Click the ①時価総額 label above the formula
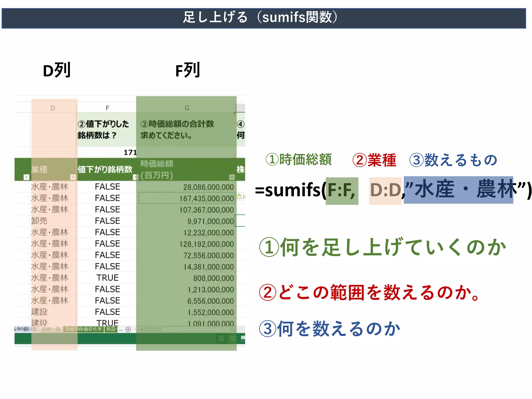532x399 pixels. [x=298, y=159]
